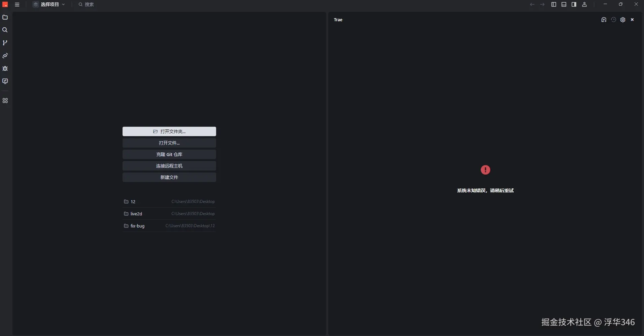Click the 打开文件夹... button

point(169,131)
